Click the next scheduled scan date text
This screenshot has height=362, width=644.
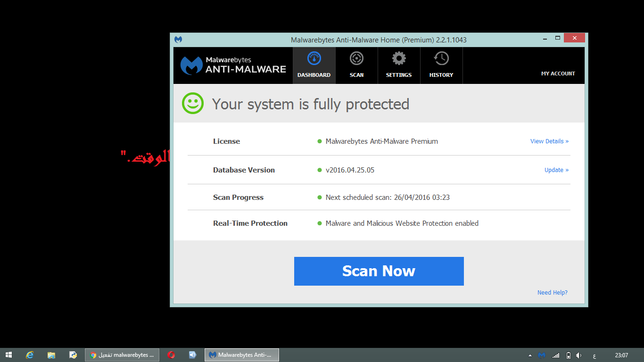click(x=388, y=197)
